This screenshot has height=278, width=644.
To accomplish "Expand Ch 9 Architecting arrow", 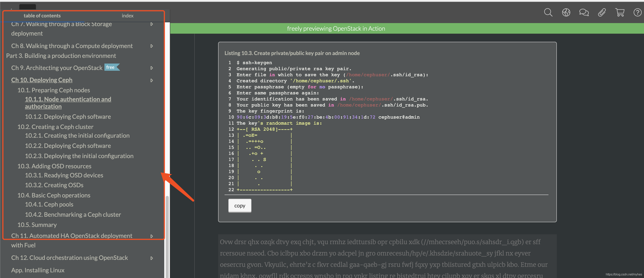I will 152,68.
